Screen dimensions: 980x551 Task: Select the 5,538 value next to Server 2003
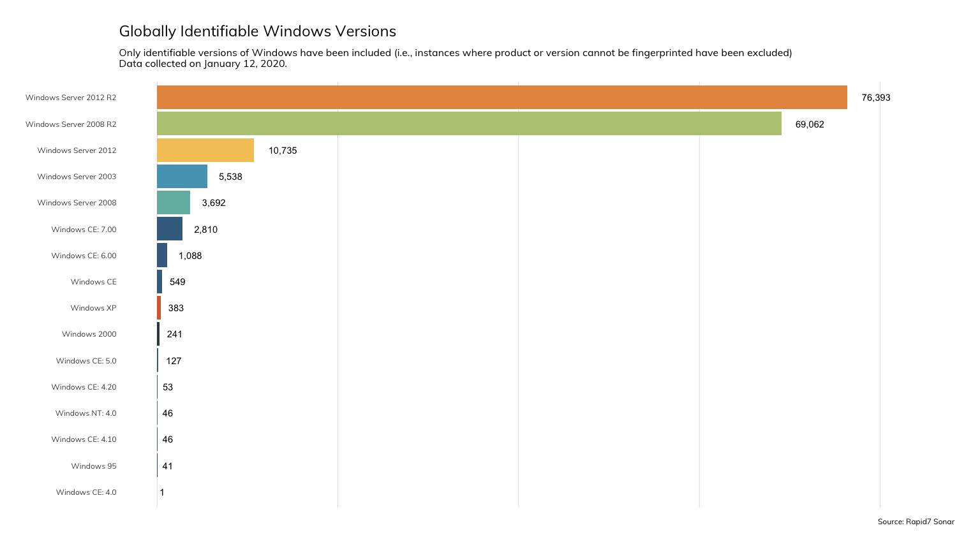[230, 177]
